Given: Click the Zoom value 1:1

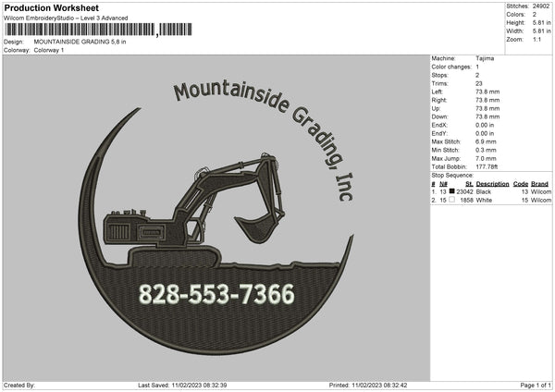Looking at the screenshot, I should point(536,39).
